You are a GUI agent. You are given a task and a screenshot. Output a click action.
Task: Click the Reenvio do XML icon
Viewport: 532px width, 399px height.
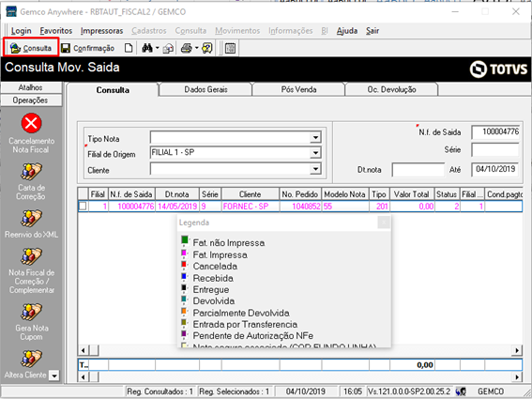(31, 219)
